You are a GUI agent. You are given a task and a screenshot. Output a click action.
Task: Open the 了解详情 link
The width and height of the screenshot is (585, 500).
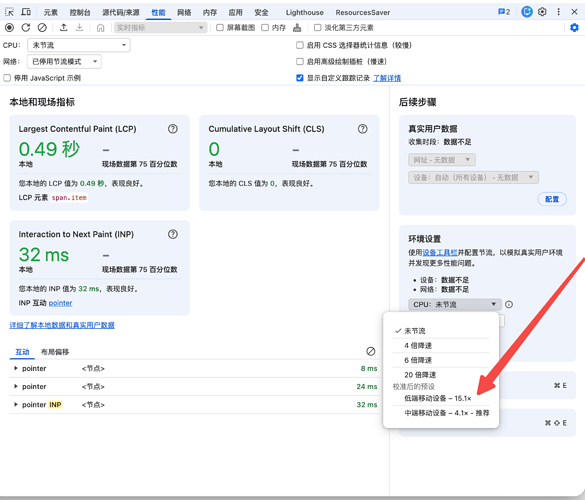point(387,78)
